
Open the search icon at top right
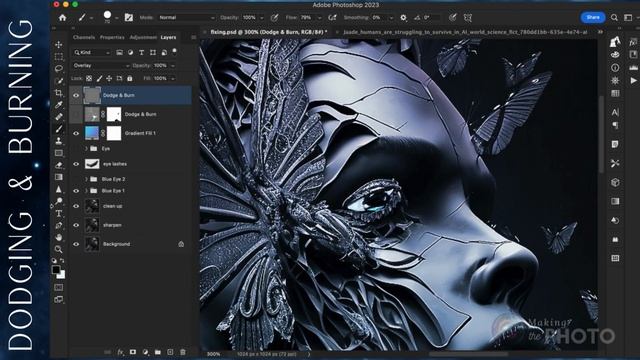pos(614,18)
